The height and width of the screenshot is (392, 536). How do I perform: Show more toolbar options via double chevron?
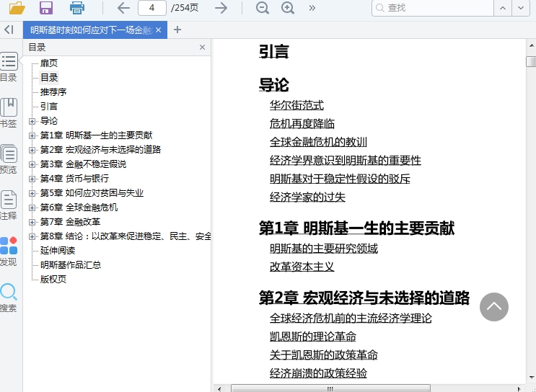point(312,8)
